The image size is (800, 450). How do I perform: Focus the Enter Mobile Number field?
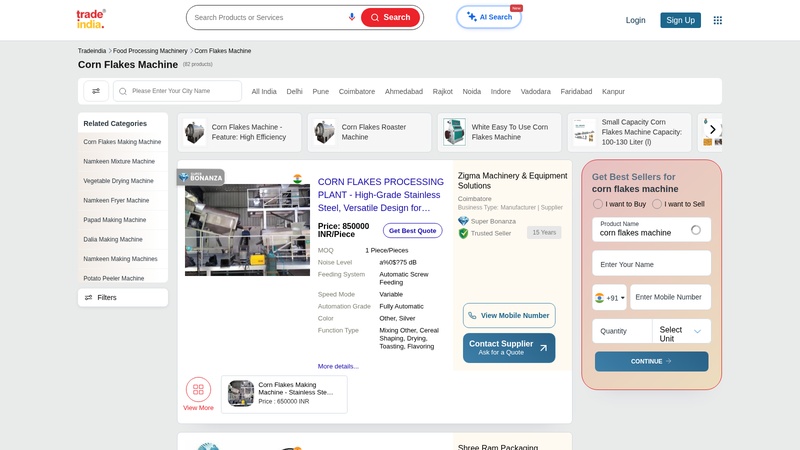coord(670,297)
